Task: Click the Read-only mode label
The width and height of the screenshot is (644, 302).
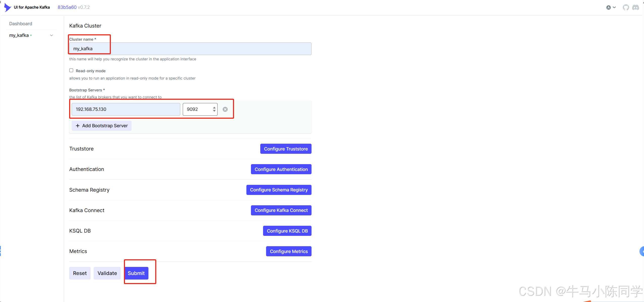Action: tap(91, 71)
